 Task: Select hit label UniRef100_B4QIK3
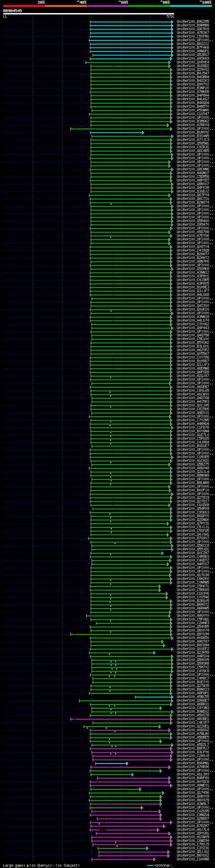pos(193,81)
